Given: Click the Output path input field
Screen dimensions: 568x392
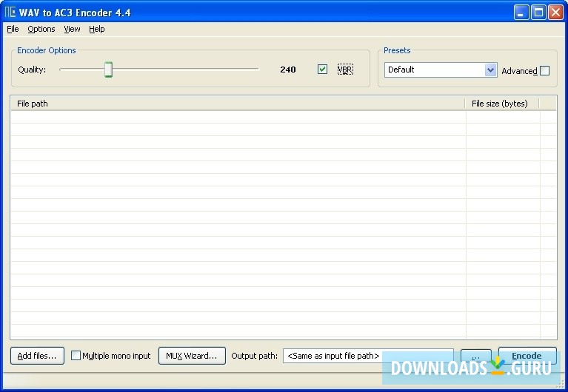Looking at the screenshot, I should [x=368, y=356].
